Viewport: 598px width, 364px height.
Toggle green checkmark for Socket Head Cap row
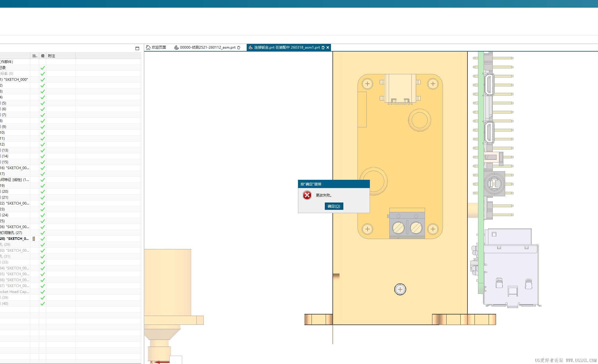43,292
